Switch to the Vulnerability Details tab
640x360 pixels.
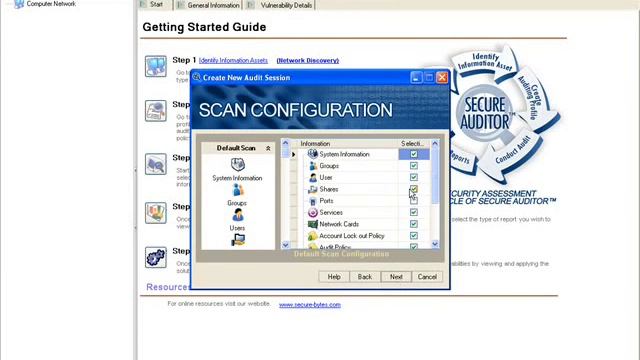280,5
